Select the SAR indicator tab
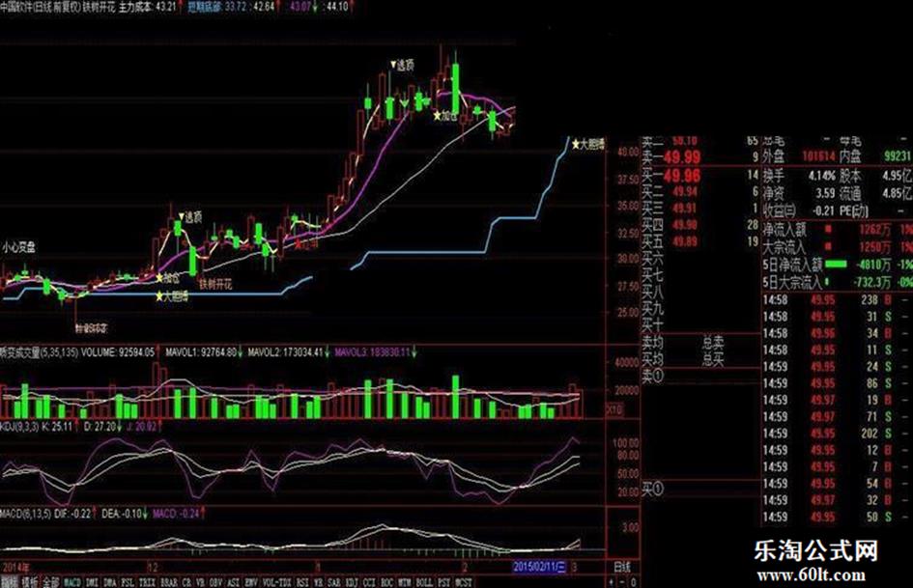This screenshot has width=913, height=588. tap(334, 581)
